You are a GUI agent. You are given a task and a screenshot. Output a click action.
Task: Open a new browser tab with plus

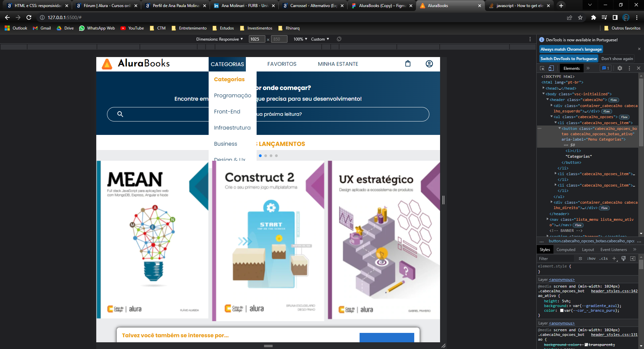tap(561, 5)
